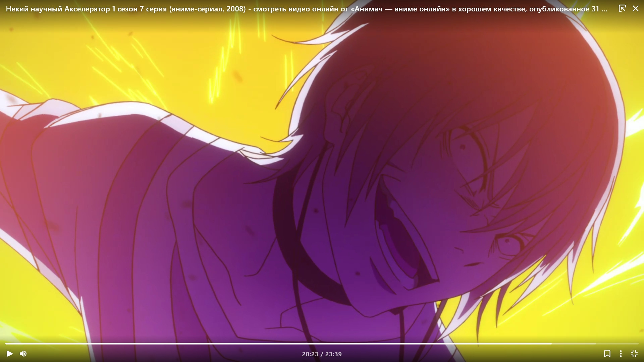Click the word 'Акселератор' in the title
The height and width of the screenshot is (362, 644).
click(87, 9)
